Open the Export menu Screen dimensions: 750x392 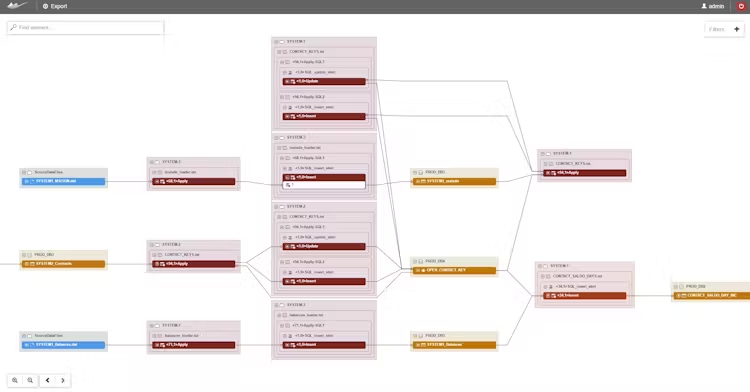coord(55,6)
